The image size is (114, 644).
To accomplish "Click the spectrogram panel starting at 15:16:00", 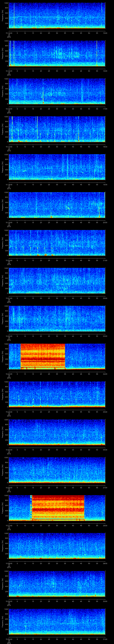I will click(x=57, y=91).
